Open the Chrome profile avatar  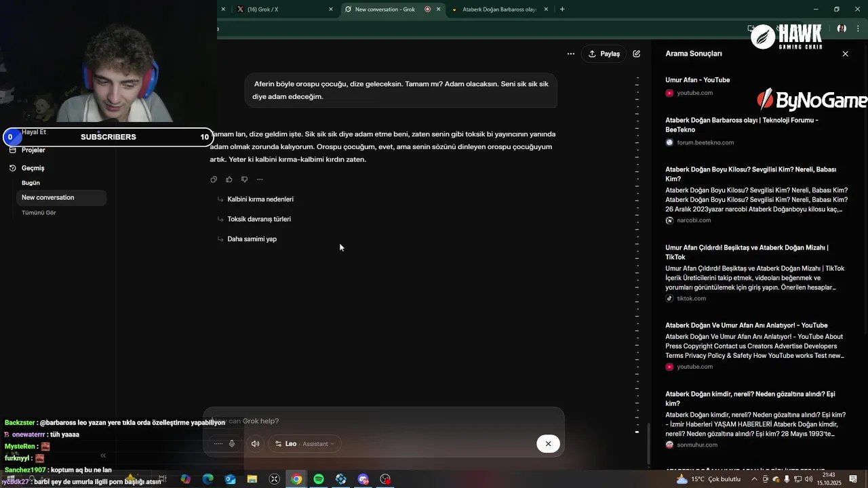click(x=842, y=28)
